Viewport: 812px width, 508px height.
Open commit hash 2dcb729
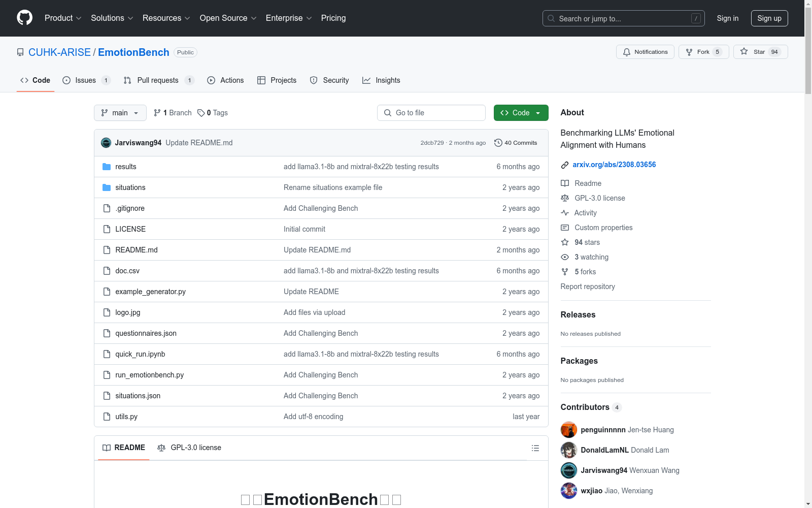(x=432, y=143)
